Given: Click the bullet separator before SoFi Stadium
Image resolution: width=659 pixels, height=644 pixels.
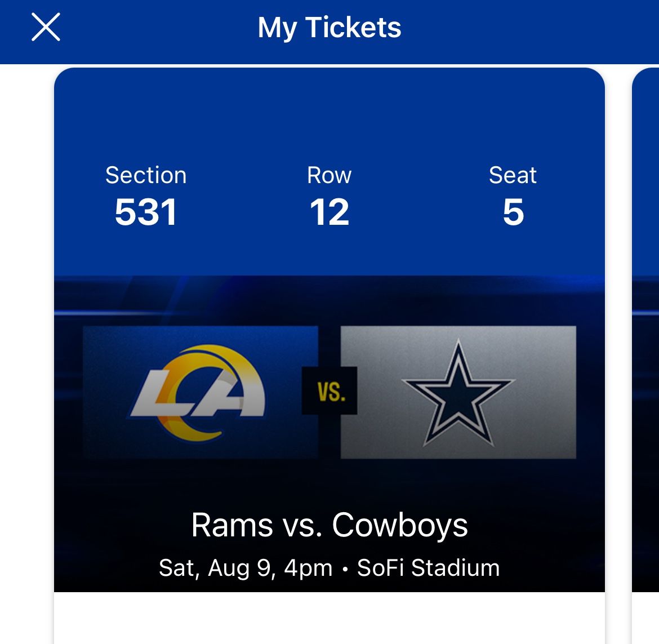Looking at the screenshot, I should pos(345,569).
